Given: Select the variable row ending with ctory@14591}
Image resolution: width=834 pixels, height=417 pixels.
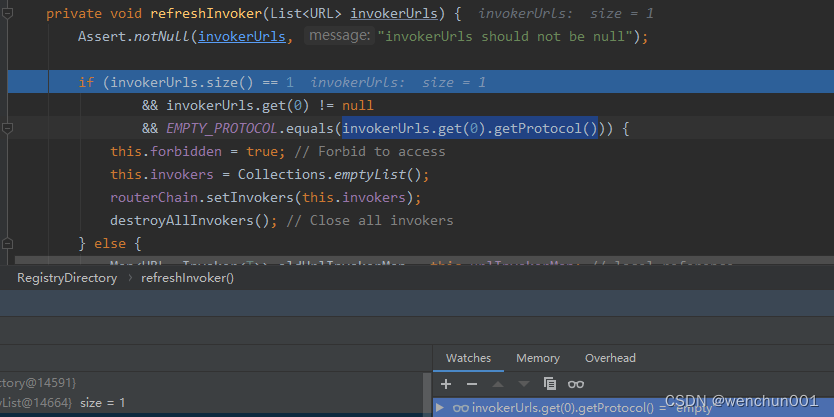Looking at the screenshot, I should click(x=211, y=382).
